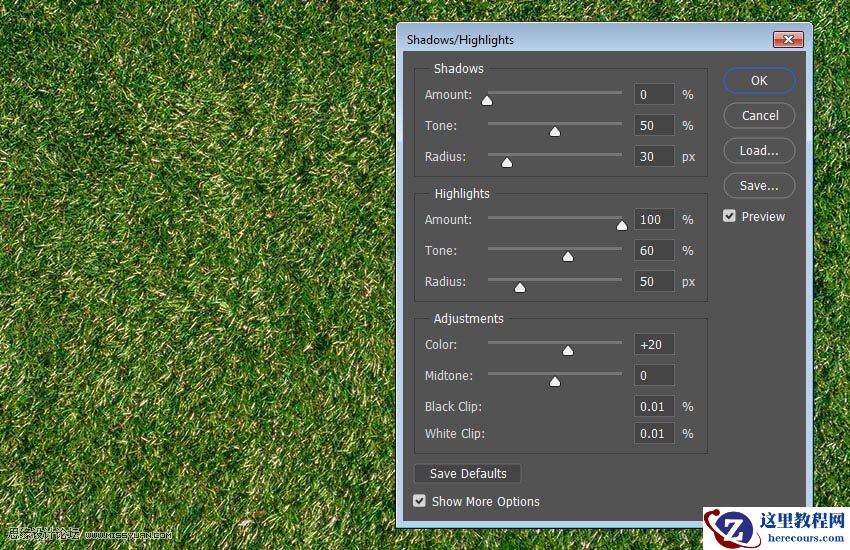This screenshot has width=850, height=550.
Task: Open the Load... presets button
Action: coord(759,150)
